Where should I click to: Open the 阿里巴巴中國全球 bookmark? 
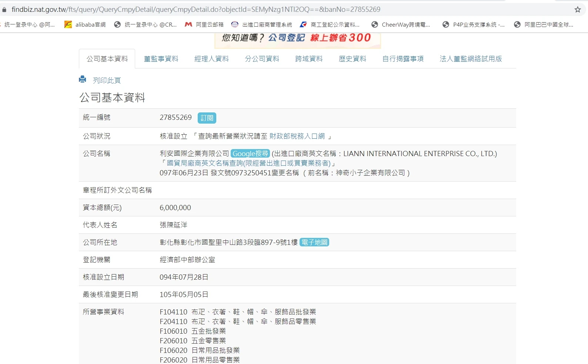(x=544, y=25)
